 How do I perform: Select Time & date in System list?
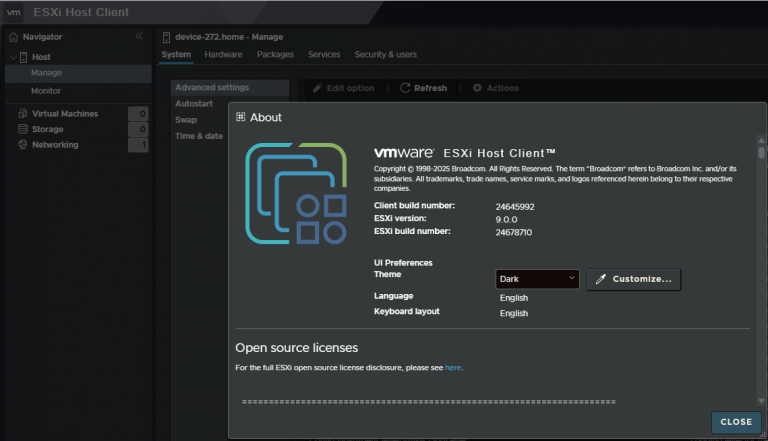[x=199, y=136]
